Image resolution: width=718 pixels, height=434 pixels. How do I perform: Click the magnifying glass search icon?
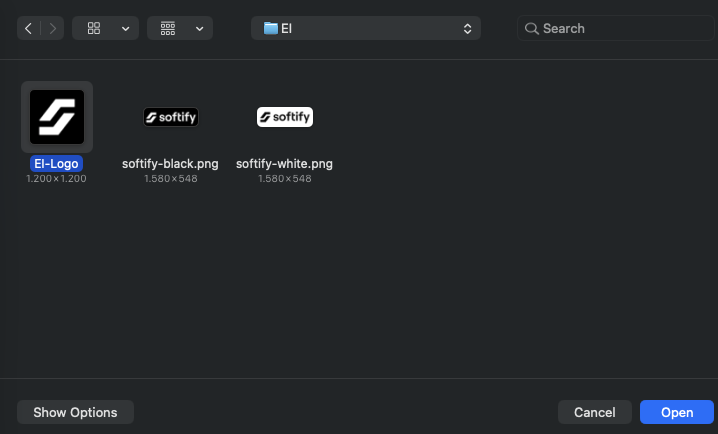(532, 28)
